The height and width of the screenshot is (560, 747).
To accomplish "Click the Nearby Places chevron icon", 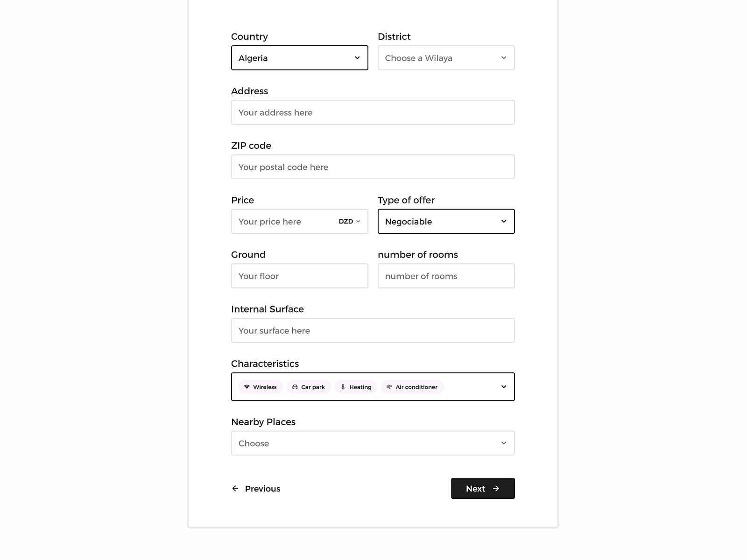I will [504, 443].
